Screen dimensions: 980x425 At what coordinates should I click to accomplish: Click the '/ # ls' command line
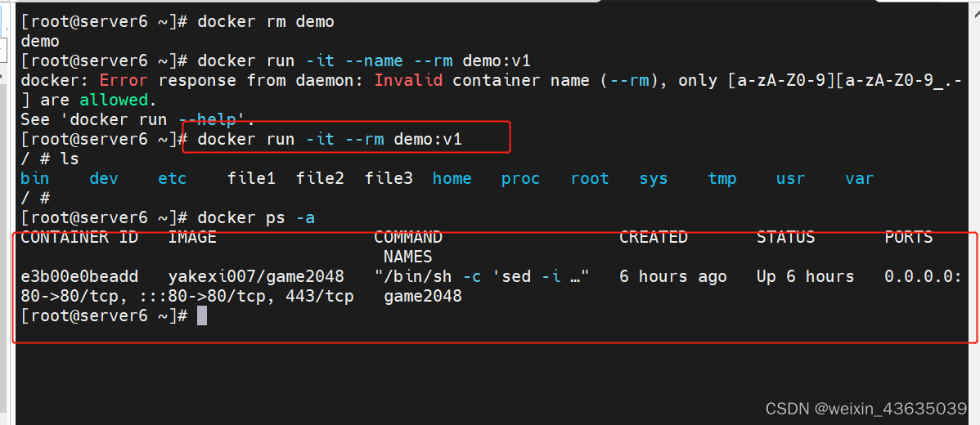pyautogui.click(x=50, y=159)
